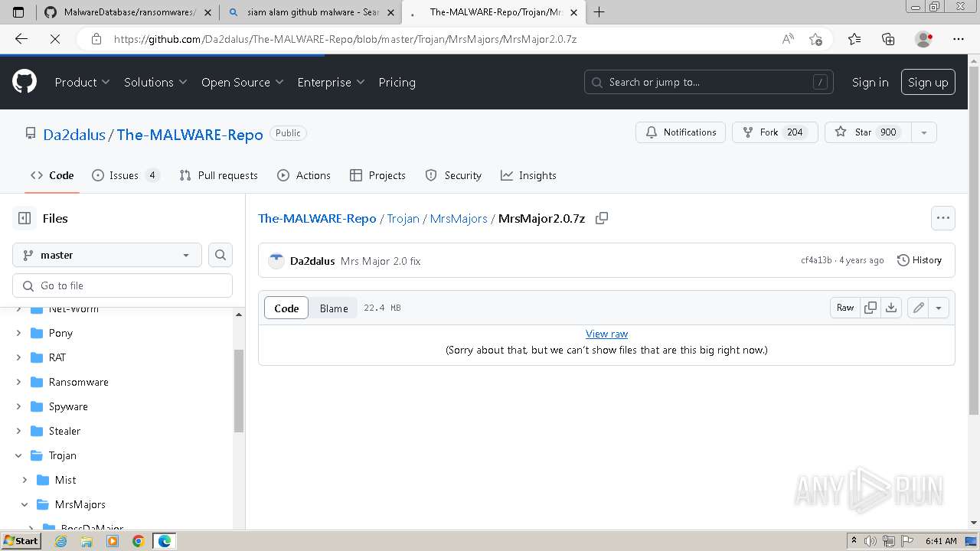Open Internet Explorer from taskbar

[61, 541]
